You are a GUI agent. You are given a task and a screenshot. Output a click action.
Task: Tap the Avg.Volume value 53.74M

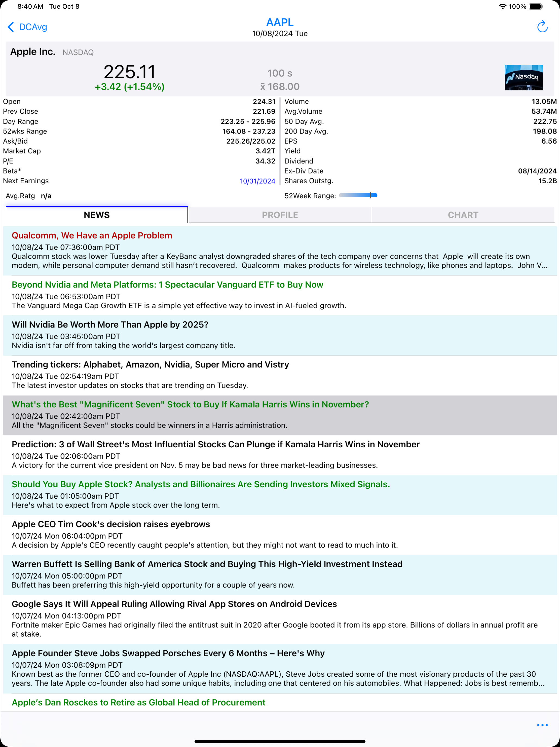[x=544, y=112]
